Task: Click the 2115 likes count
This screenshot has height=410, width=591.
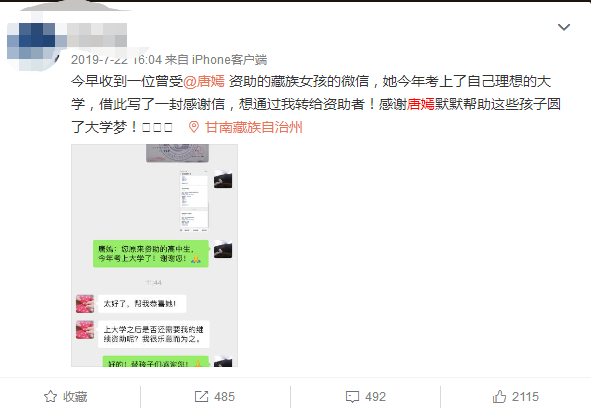Action: point(525,396)
